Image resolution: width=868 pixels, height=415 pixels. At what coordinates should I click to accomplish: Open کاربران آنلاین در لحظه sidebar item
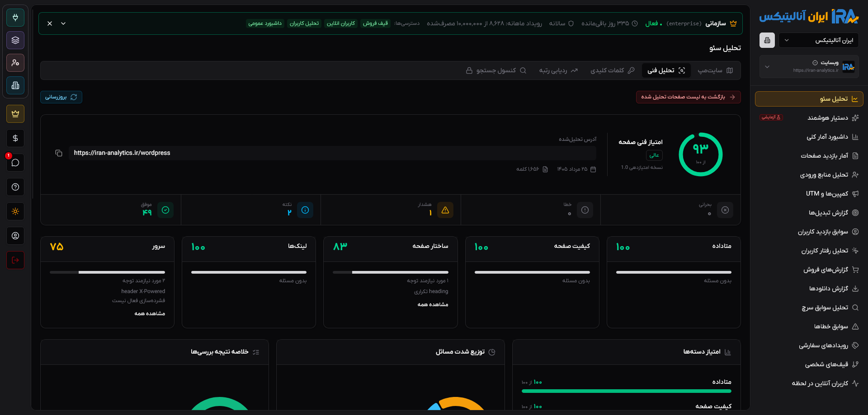[x=809, y=383]
